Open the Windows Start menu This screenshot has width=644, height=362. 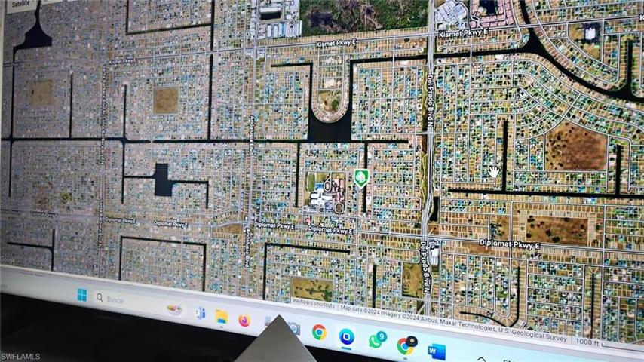click(x=81, y=294)
